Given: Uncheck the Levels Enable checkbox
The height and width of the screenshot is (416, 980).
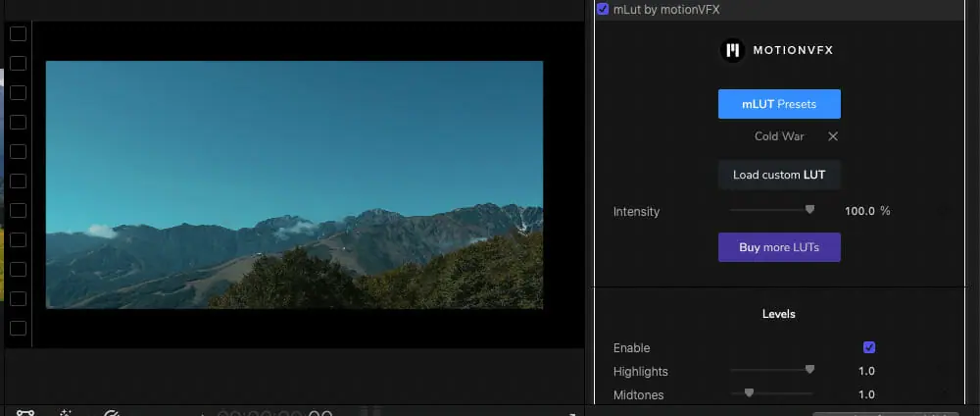Looking at the screenshot, I should pos(868,347).
